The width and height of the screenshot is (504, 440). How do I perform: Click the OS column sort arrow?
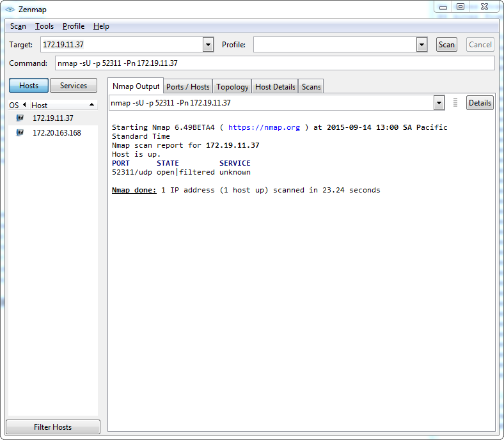click(x=24, y=105)
